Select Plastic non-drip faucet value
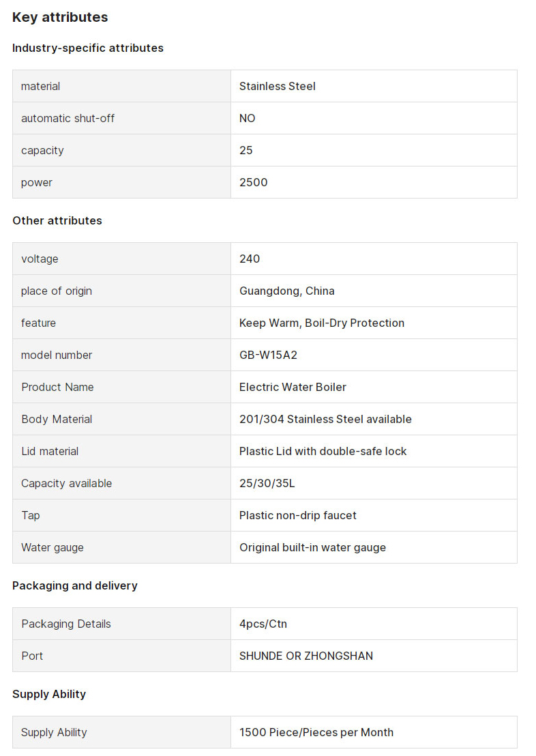Screen dimensions: 536x756 tap(297, 515)
